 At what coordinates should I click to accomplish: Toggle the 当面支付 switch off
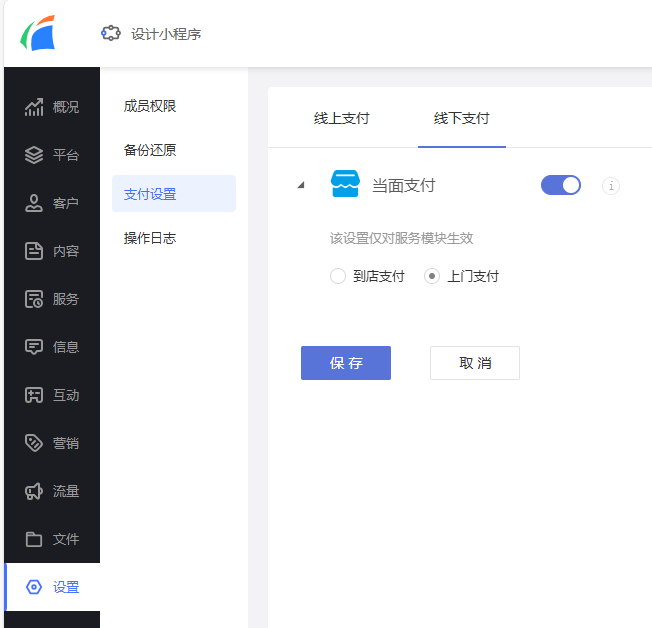click(561, 185)
